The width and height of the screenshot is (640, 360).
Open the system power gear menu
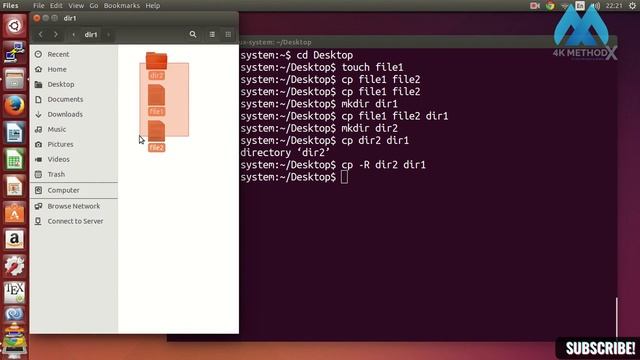click(x=632, y=5)
